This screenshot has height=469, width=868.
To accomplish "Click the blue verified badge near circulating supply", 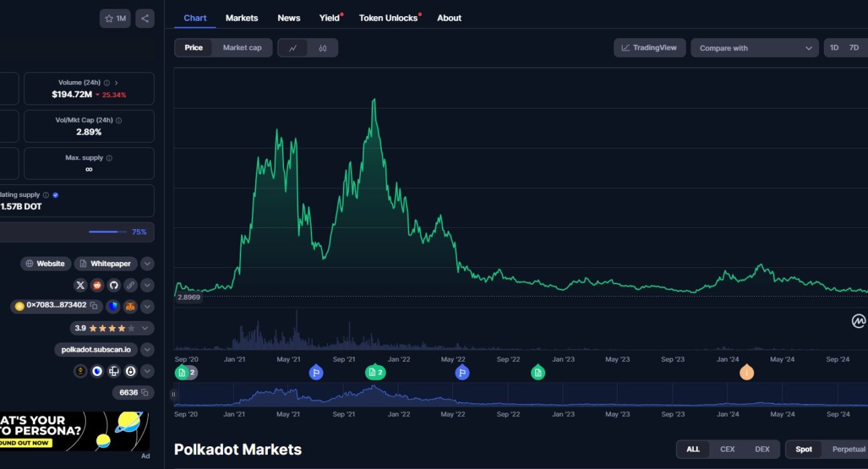I will click(x=56, y=195).
